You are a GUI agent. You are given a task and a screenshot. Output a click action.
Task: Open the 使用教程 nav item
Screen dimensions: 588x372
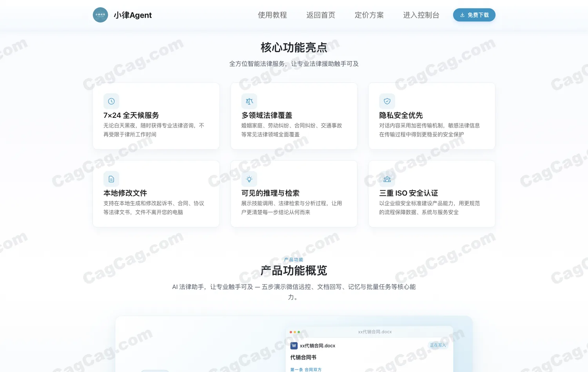click(272, 15)
